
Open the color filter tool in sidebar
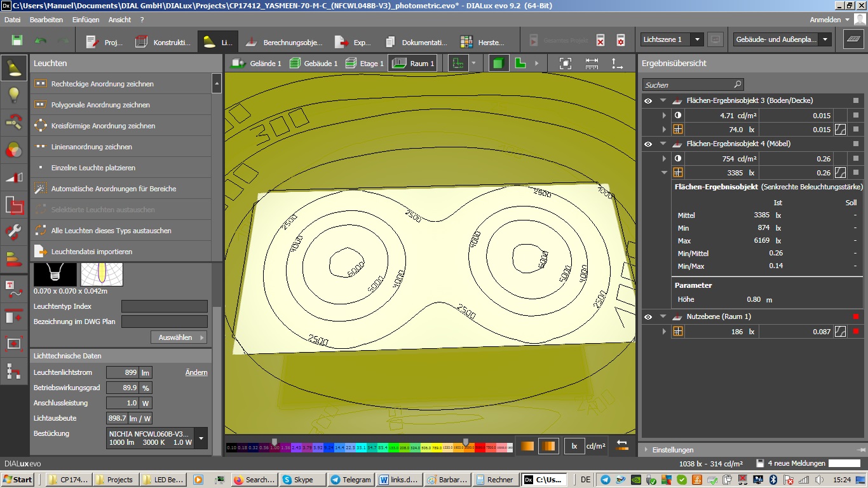tap(13, 150)
